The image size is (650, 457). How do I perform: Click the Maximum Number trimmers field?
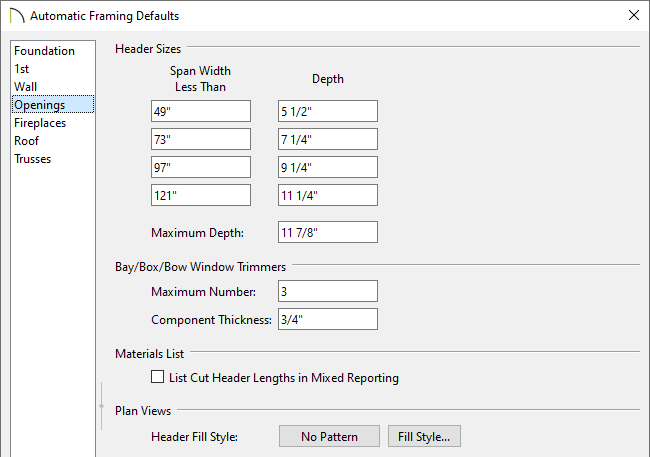pyautogui.click(x=328, y=291)
